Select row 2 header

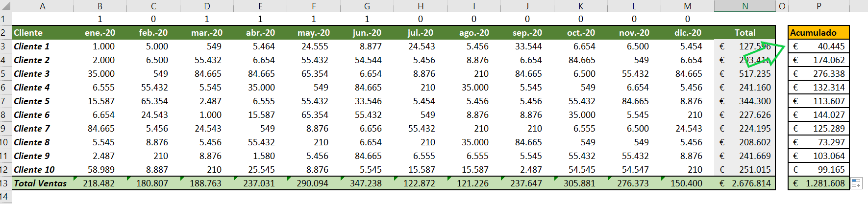[x=5, y=33]
